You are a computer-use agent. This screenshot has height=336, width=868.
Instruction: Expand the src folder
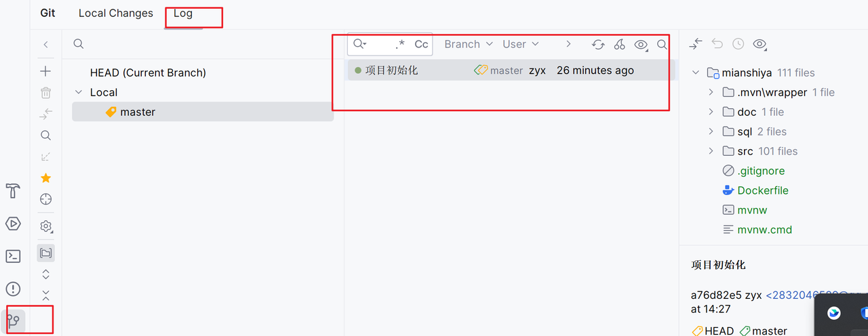[x=711, y=151]
